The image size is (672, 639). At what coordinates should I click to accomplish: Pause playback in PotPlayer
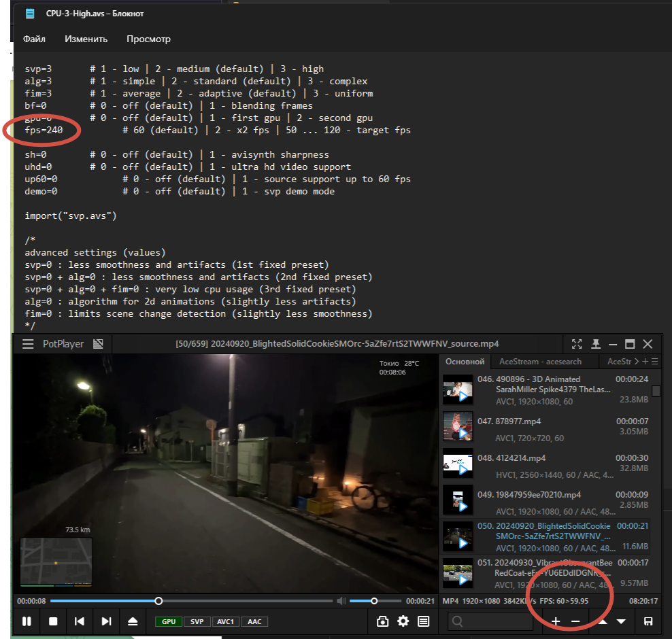pos(27,621)
